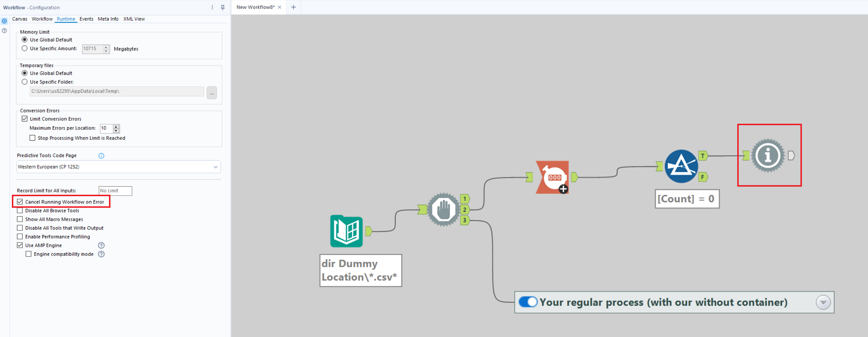Click the help question mark in the left sidebar

[4, 31]
